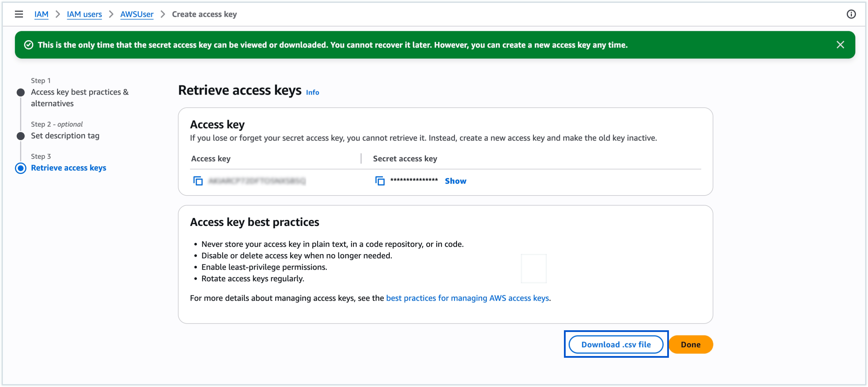Open IAM users breadcrumb link
The height and width of the screenshot is (387, 868).
click(x=84, y=14)
